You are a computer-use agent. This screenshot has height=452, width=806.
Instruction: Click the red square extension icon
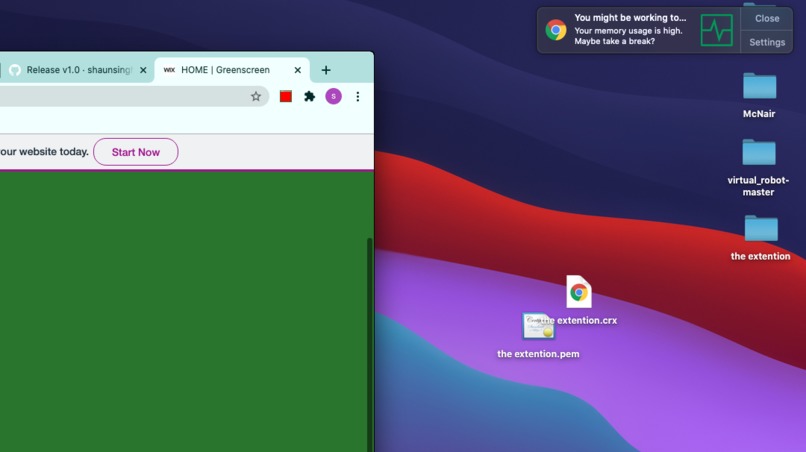click(286, 96)
